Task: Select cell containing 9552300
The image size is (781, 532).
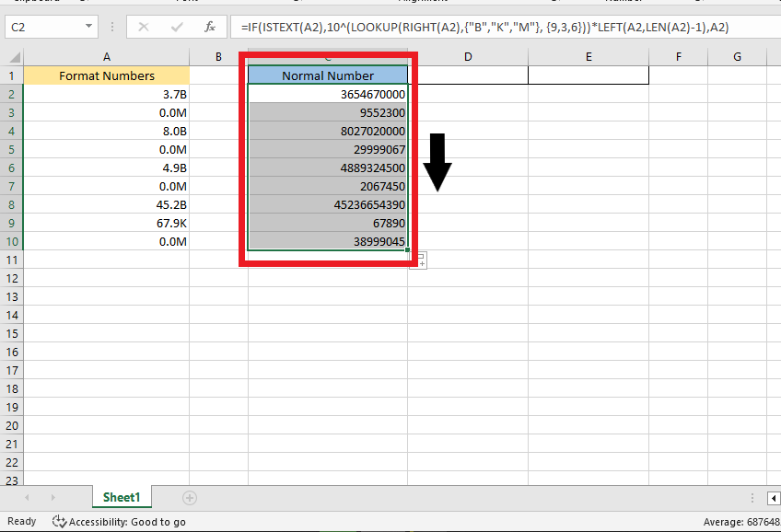Action: point(328,112)
